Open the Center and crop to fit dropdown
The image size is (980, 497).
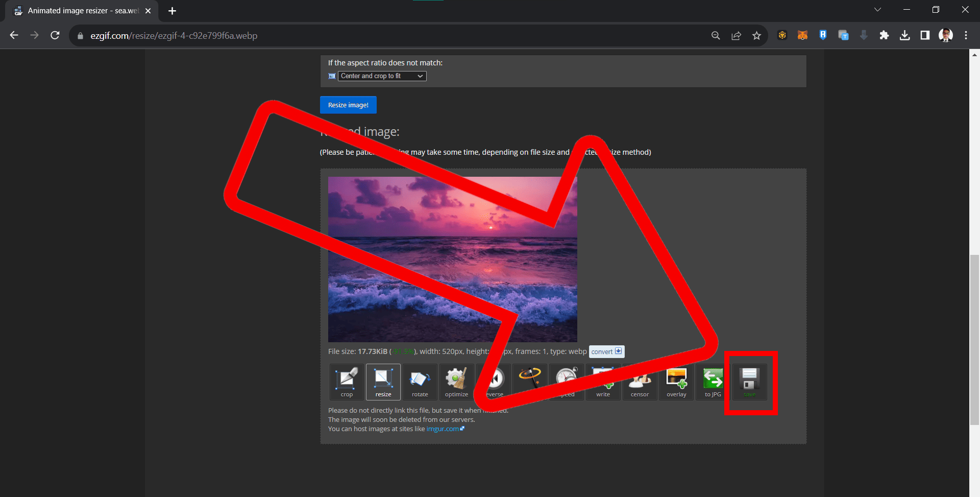[x=382, y=76]
